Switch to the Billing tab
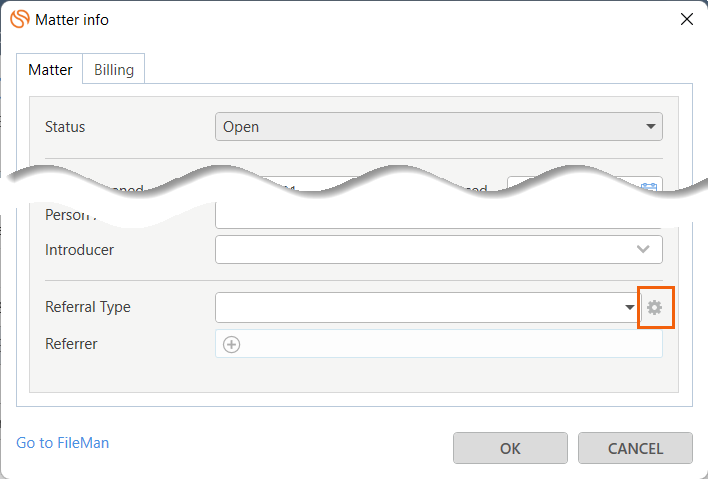The width and height of the screenshot is (708, 479). point(114,70)
